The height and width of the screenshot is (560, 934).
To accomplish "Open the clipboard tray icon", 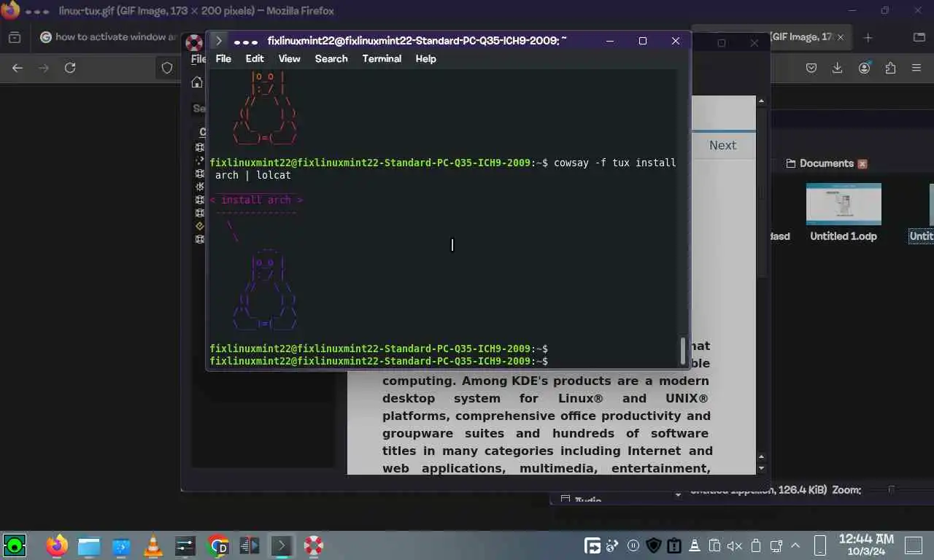I will [715, 545].
